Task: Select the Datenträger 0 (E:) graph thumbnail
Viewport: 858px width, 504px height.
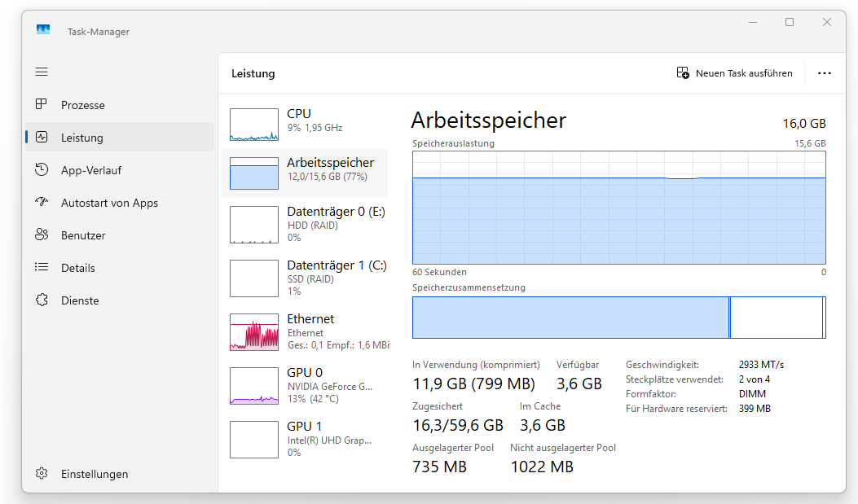Action: (x=254, y=225)
